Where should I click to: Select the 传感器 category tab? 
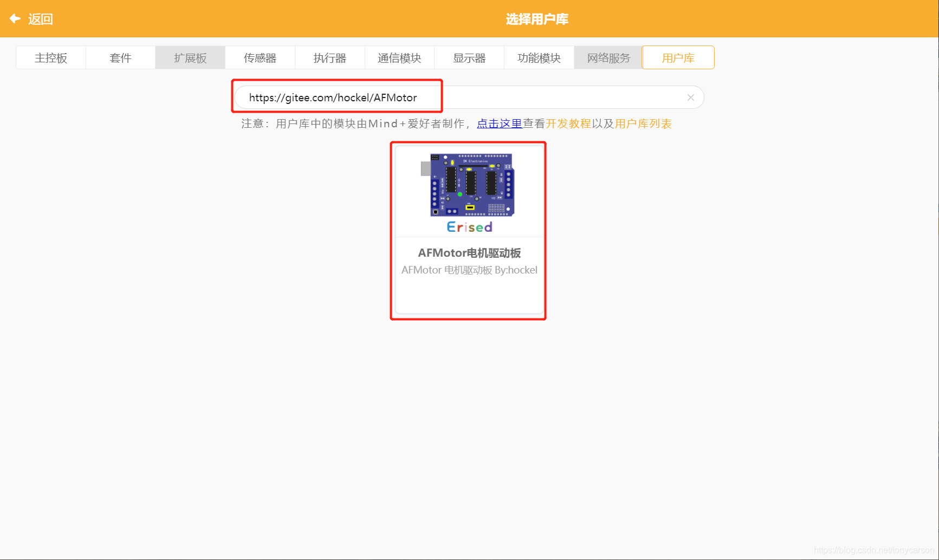coord(260,57)
